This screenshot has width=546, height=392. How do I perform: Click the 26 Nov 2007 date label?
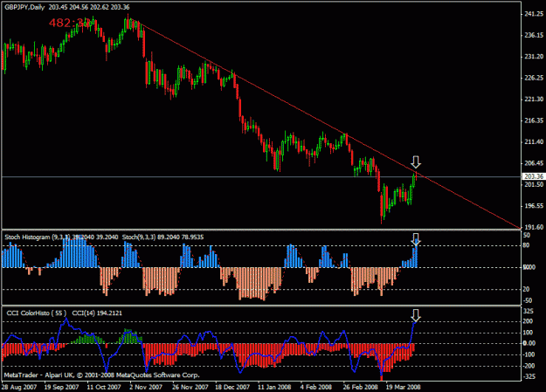(x=190, y=387)
